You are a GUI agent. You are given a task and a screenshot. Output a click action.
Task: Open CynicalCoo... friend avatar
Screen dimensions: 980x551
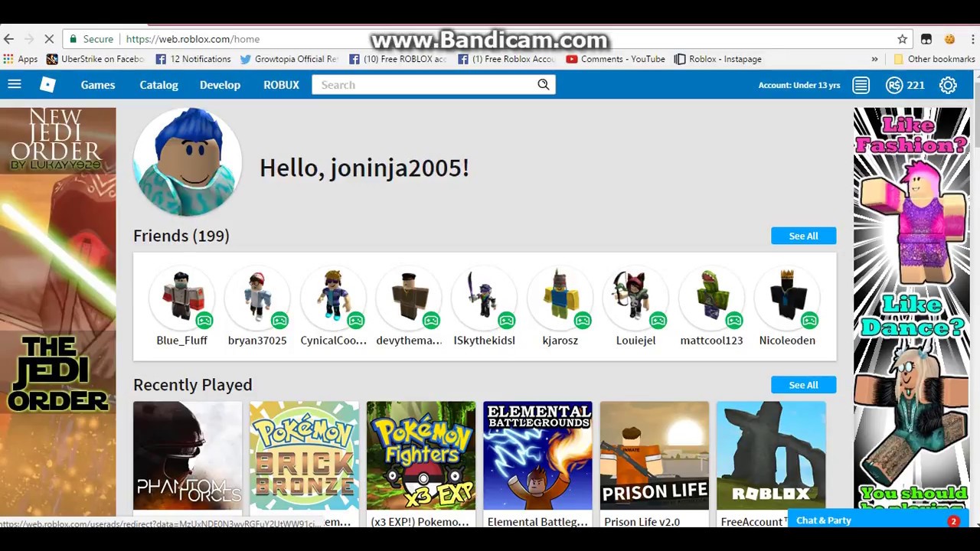333,296
